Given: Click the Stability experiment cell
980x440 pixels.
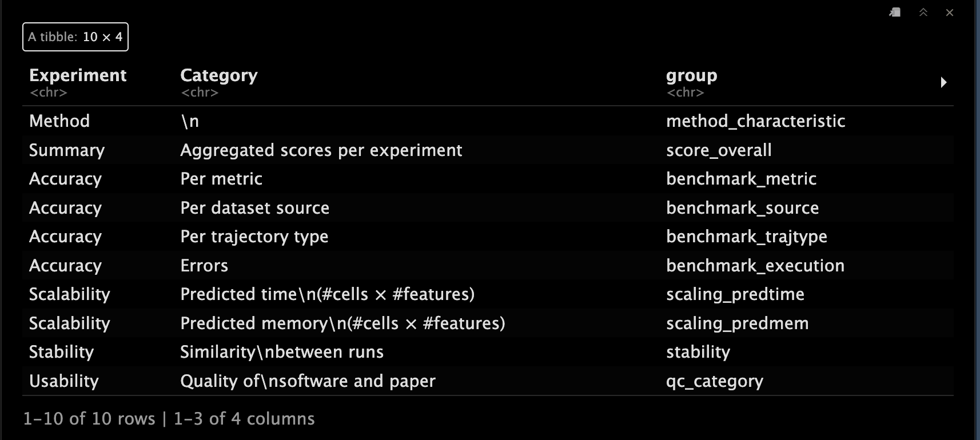Looking at the screenshot, I should point(61,352).
